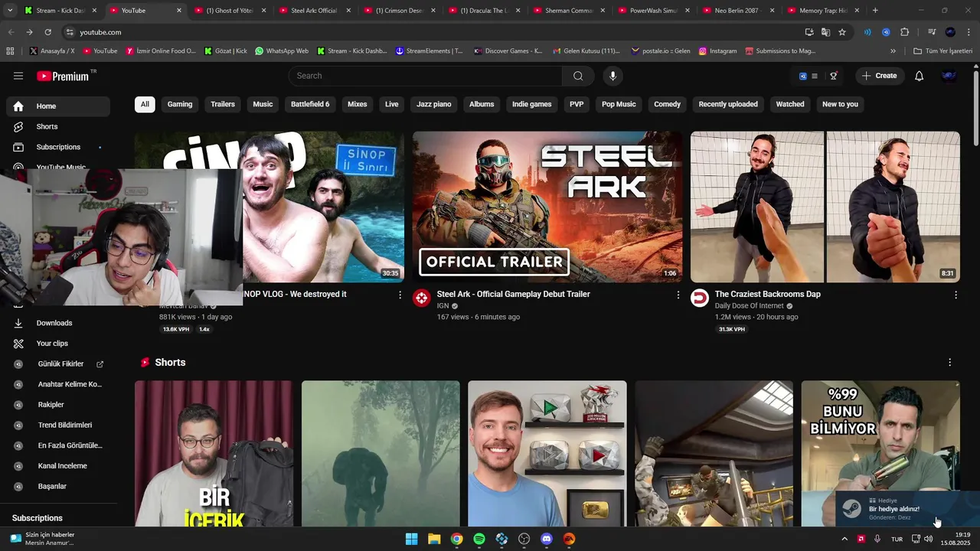980x551 pixels.
Task: Start voice search with the microphone
Action: (612, 76)
